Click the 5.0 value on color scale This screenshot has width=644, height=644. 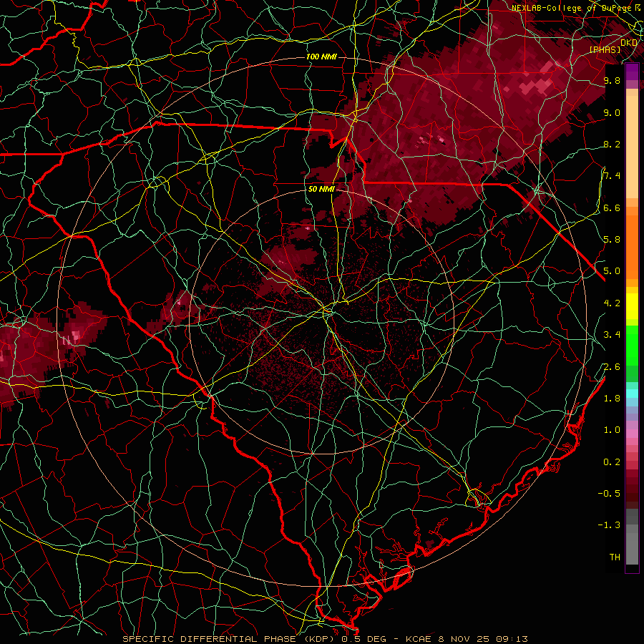point(612,271)
